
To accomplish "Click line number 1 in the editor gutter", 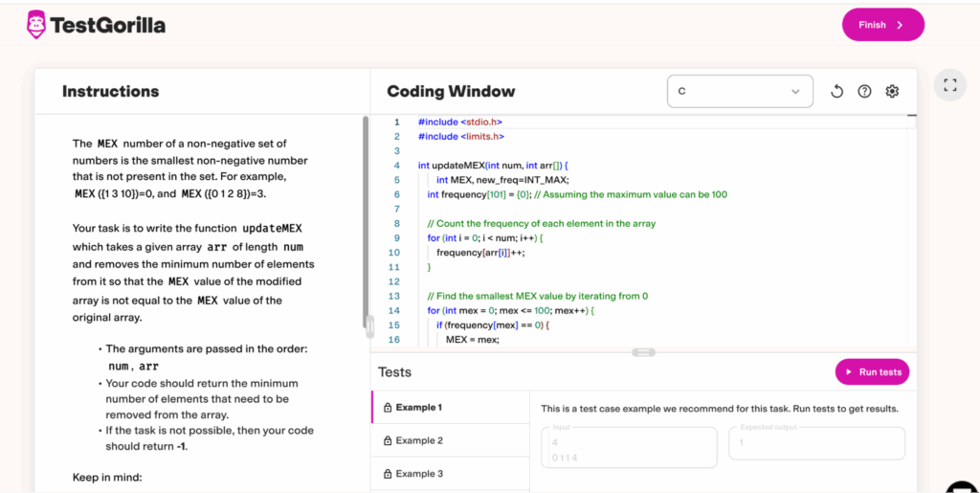I will 396,122.
